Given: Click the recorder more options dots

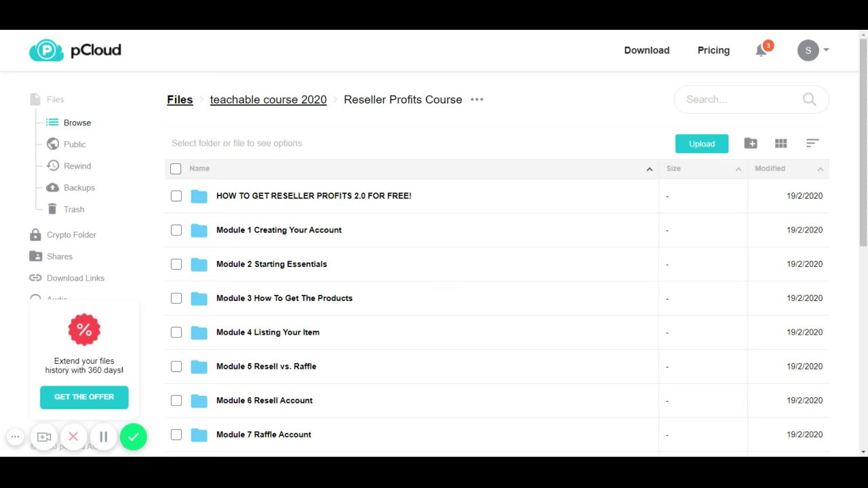Looking at the screenshot, I should (15, 437).
